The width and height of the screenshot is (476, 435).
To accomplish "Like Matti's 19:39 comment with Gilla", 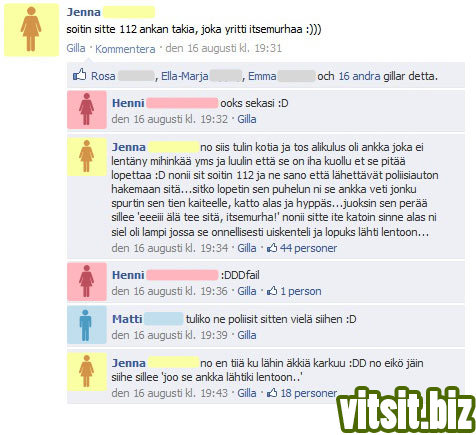I will (247, 335).
